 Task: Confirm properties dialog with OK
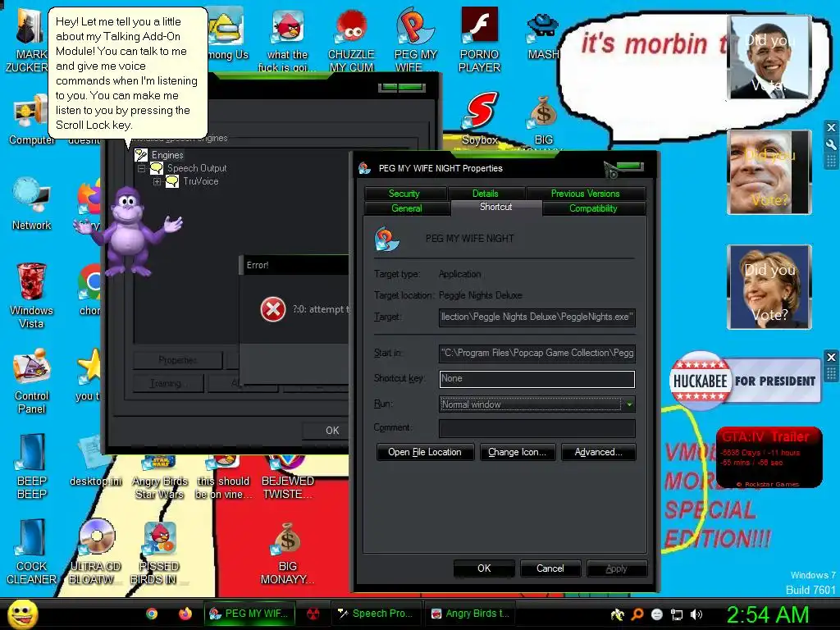pos(484,568)
